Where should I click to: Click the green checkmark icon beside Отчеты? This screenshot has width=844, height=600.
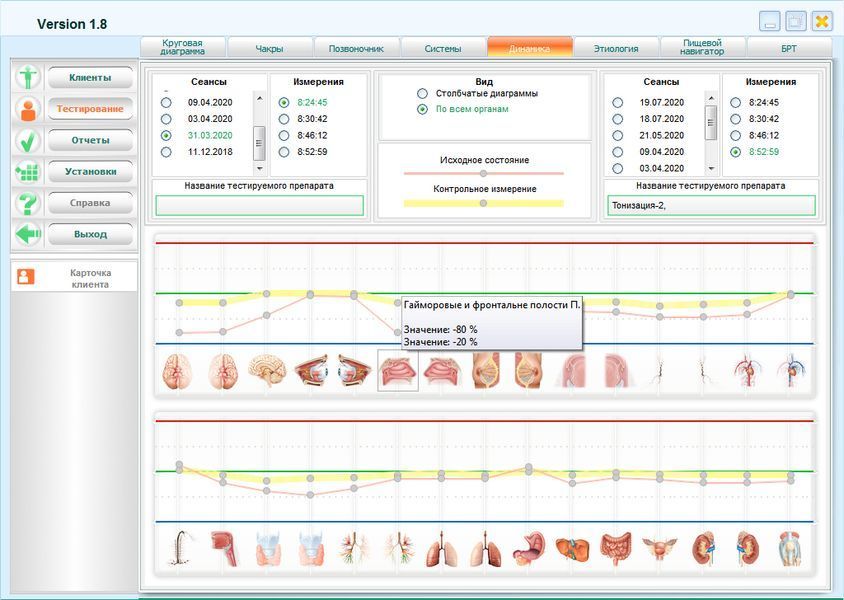pos(27,140)
